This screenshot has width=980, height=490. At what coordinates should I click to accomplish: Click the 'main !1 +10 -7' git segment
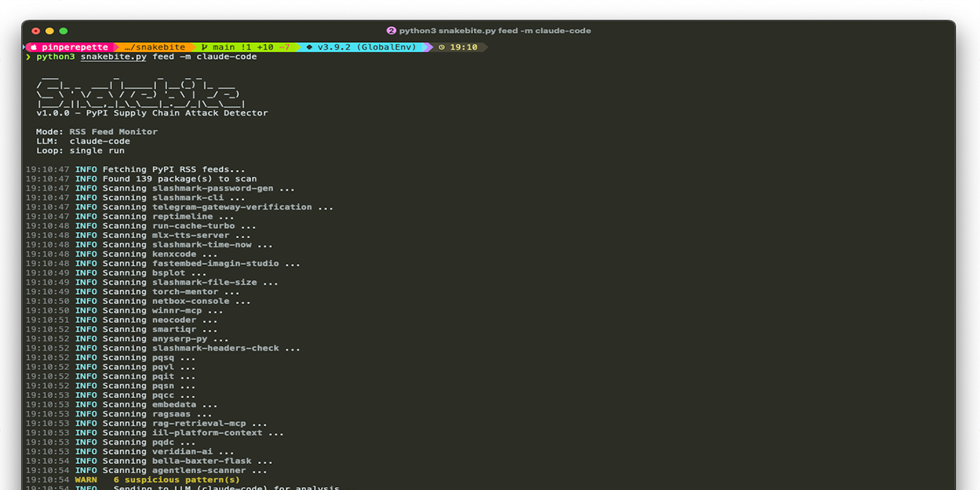point(246,47)
